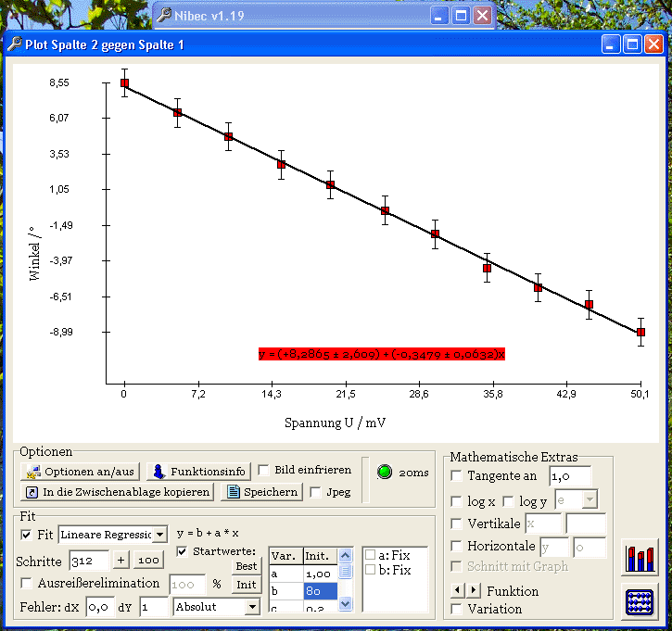Click the Schritte value input field

89,561
